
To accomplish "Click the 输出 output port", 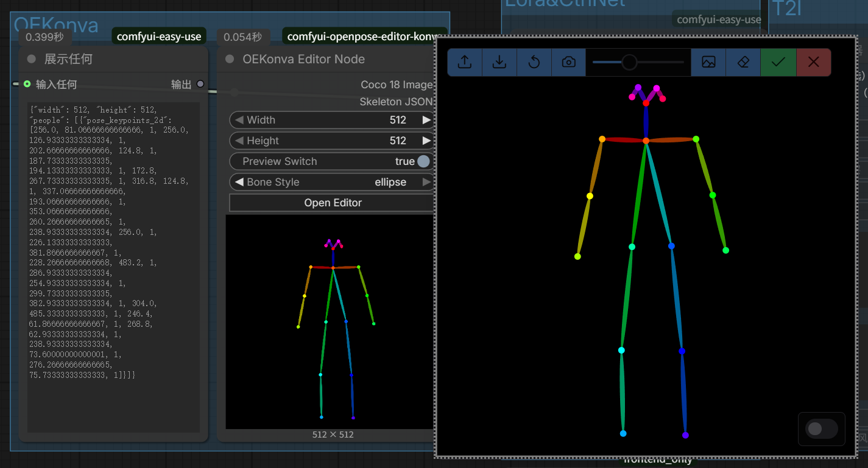I will [200, 84].
